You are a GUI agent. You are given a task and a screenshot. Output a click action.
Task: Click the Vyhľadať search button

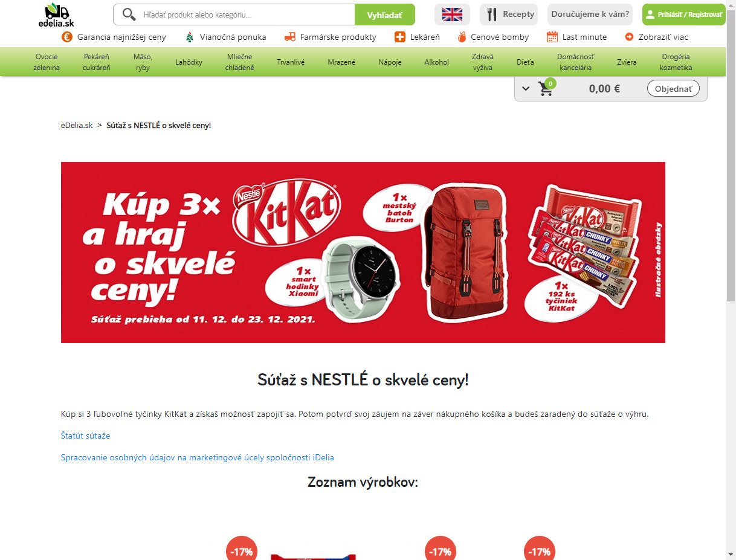tap(384, 14)
